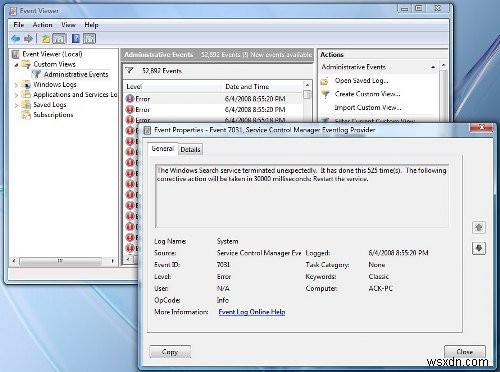Toggle the Show/Hide Action Pane icon
The image size is (500, 372).
[89, 39]
